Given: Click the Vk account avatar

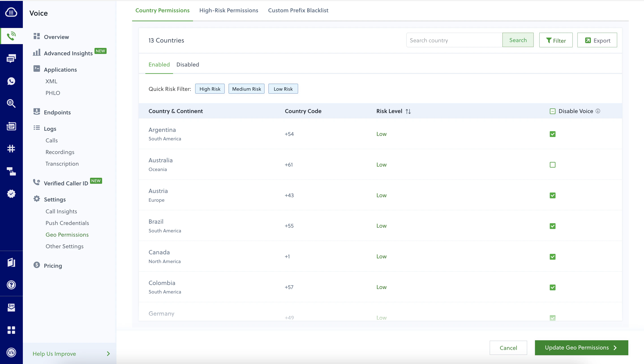Looking at the screenshot, I should click(x=11, y=353).
